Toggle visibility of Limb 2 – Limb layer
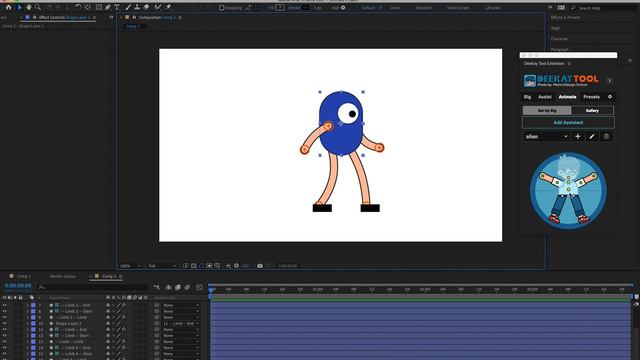 4,317
